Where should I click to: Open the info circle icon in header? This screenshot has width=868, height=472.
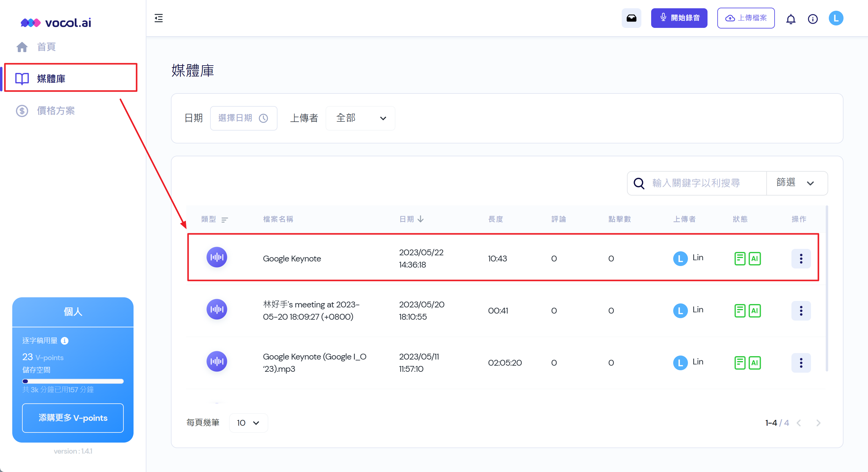point(812,19)
